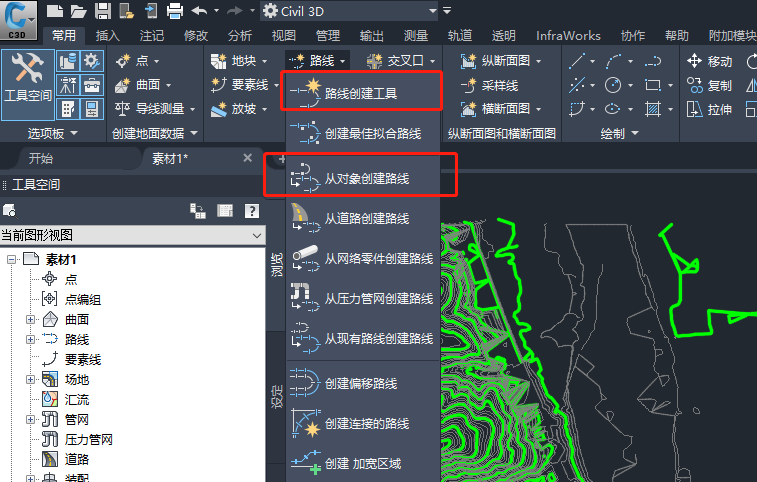Select 要素线 tree item
757x482 pixels.
(x=83, y=360)
